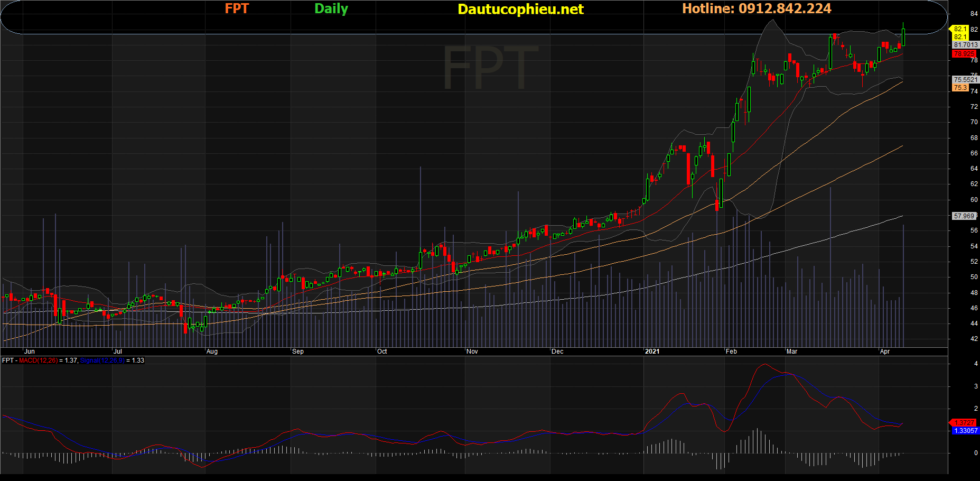Viewport: 980px width, 481px height.
Task: Click the Apr month marker
Action: click(x=885, y=351)
